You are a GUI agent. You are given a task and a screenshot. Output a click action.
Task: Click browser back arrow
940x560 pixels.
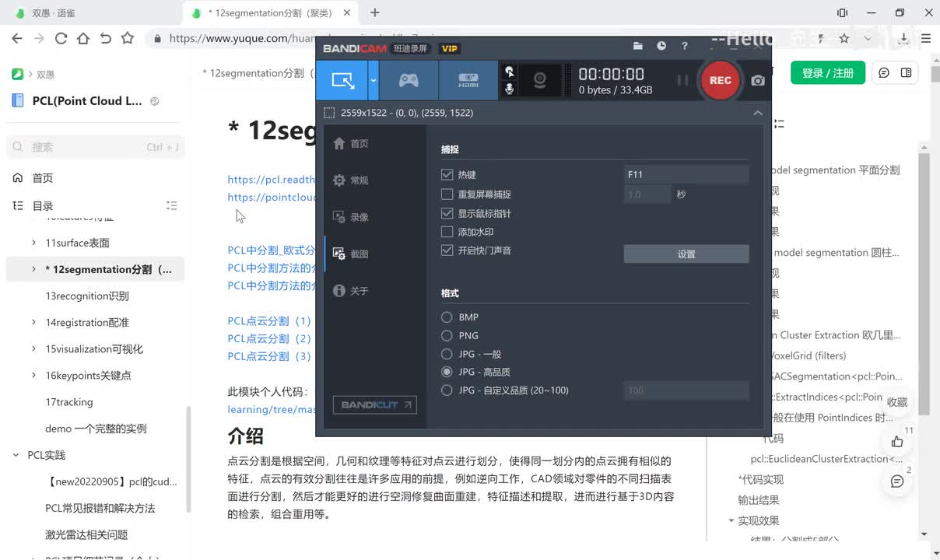point(17,38)
